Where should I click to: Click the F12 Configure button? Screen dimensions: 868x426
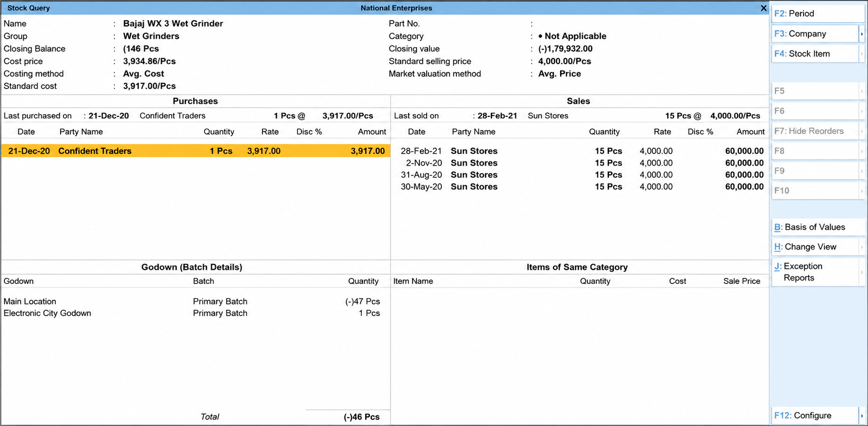pos(815,415)
